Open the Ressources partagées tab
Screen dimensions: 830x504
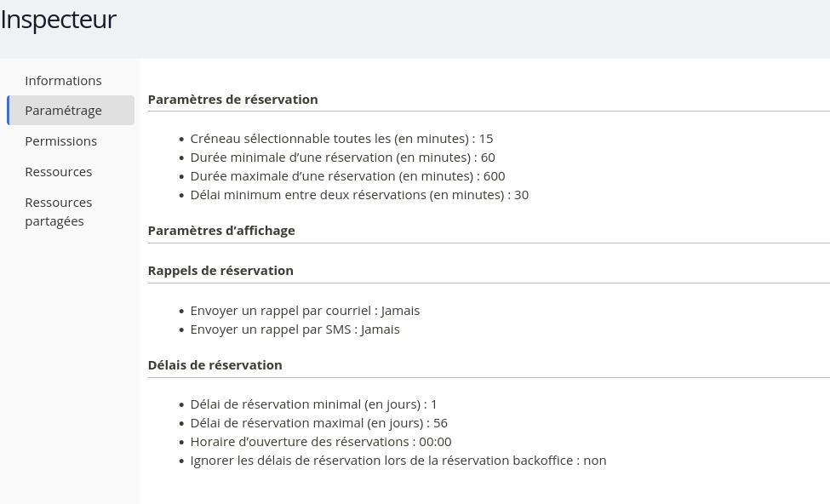pos(58,211)
